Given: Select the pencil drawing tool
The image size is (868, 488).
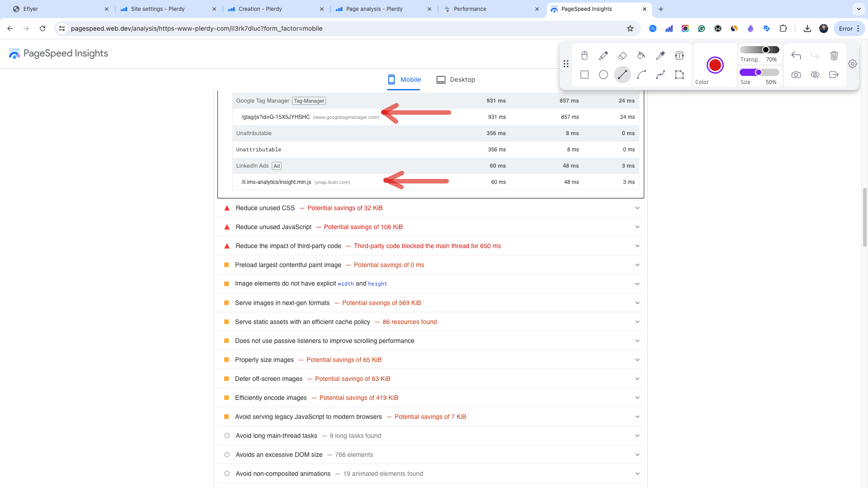Looking at the screenshot, I should (604, 56).
